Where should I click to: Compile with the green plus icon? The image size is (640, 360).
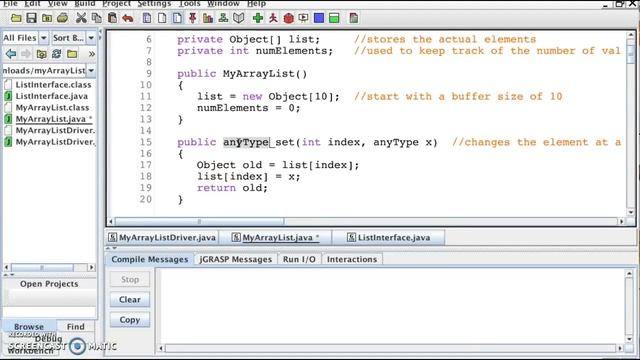point(258,18)
